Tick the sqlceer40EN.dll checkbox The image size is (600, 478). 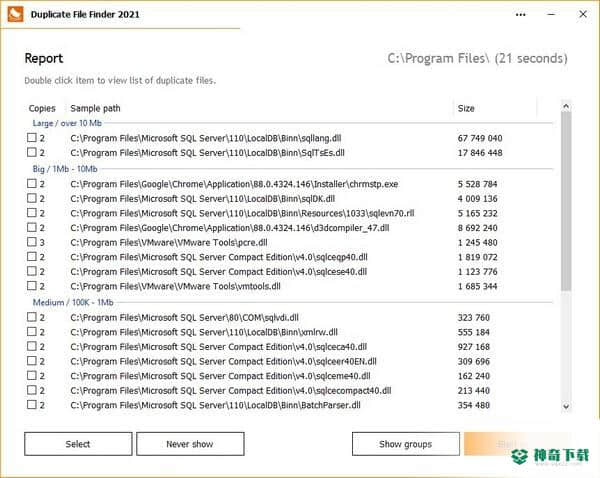click(32, 361)
